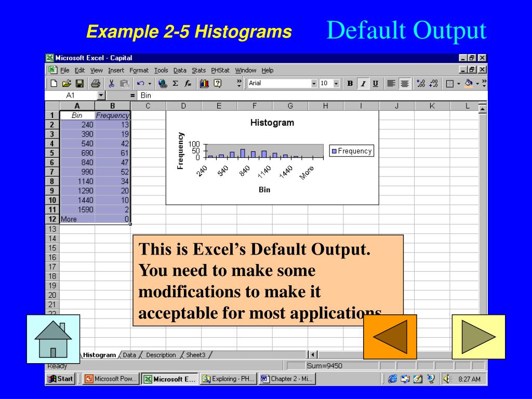
Task: Click the home slide navigation button
Action: [54, 339]
